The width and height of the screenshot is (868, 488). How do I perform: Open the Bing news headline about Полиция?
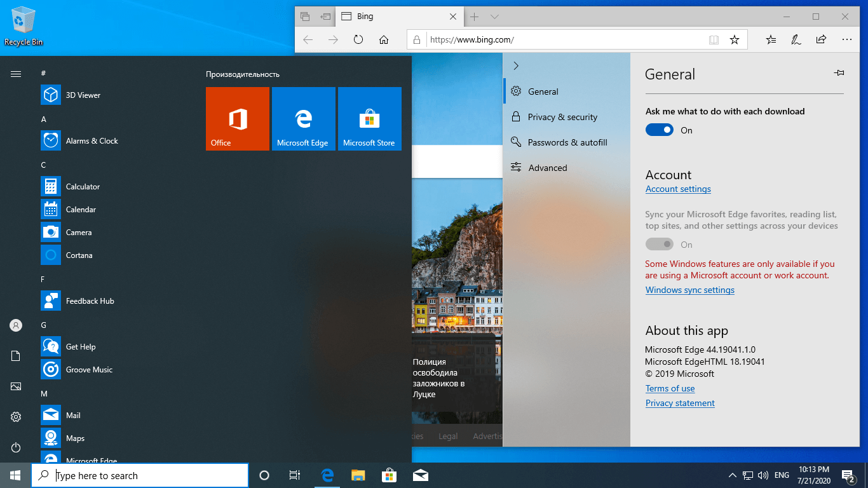coord(438,378)
